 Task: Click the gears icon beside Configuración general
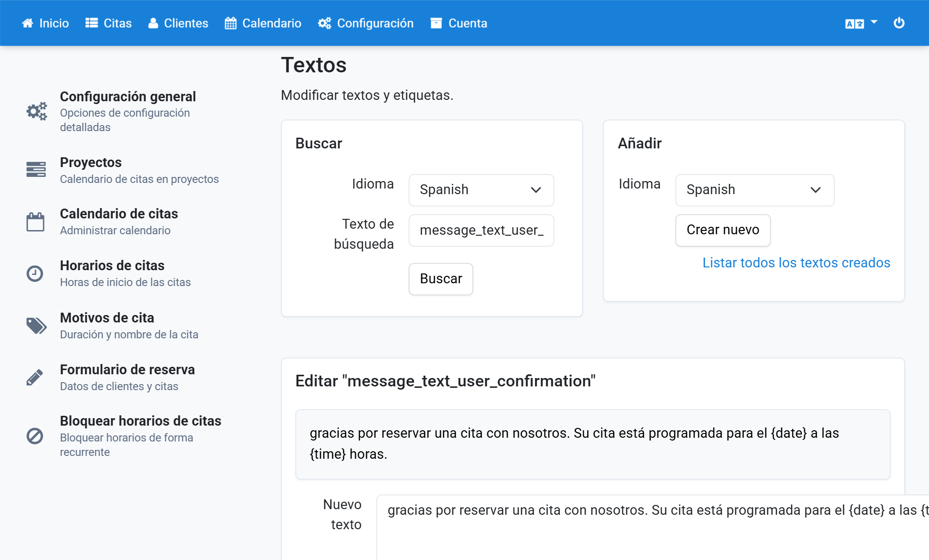click(x=36, y=111)
